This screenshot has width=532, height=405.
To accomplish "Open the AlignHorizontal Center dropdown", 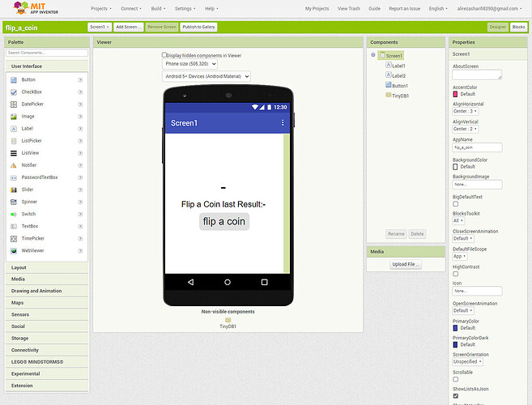I will pyautogui.click(x=465, y=111).
